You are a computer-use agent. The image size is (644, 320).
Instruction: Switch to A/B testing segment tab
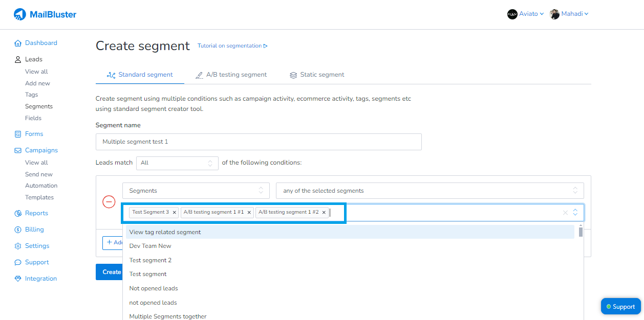point(231,75)
